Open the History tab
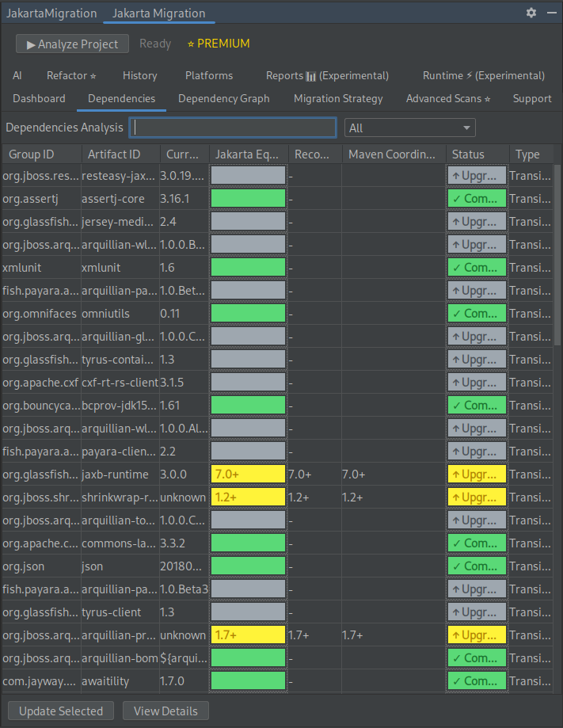The height and width of the screenshot is (728, 563). click(139, 76)
